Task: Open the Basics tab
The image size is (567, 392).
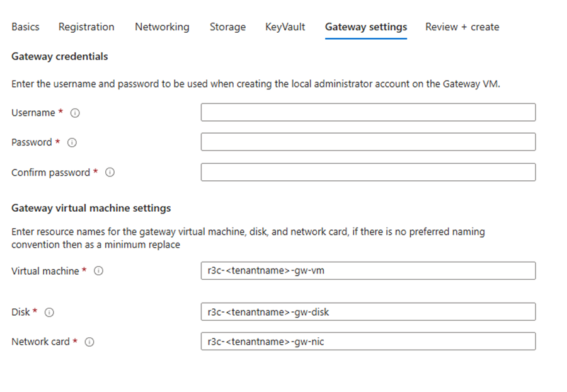Action: pyautogui.click(x=25, y=26)
